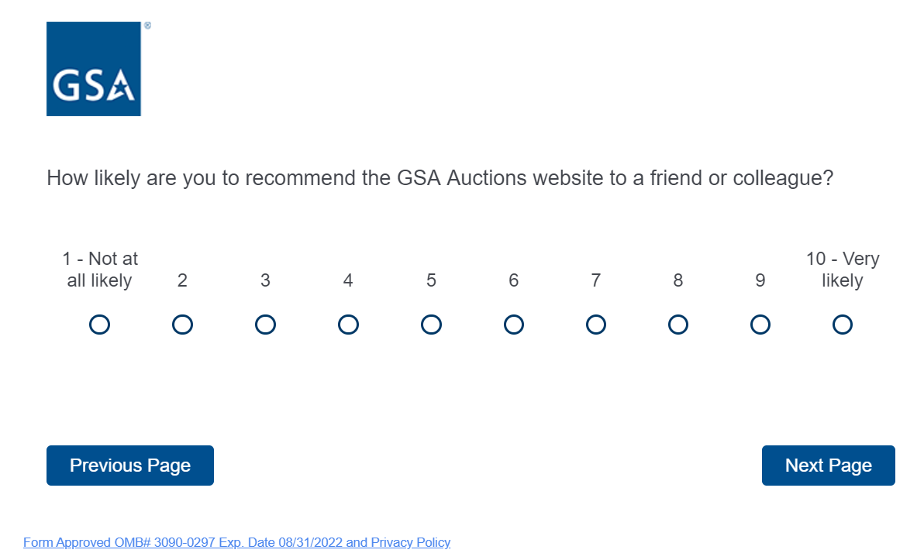Screen dimensions: 924x560
Task: Open the Form Approved OMB Privacy Policy link
Action: (x=236, y=542)
